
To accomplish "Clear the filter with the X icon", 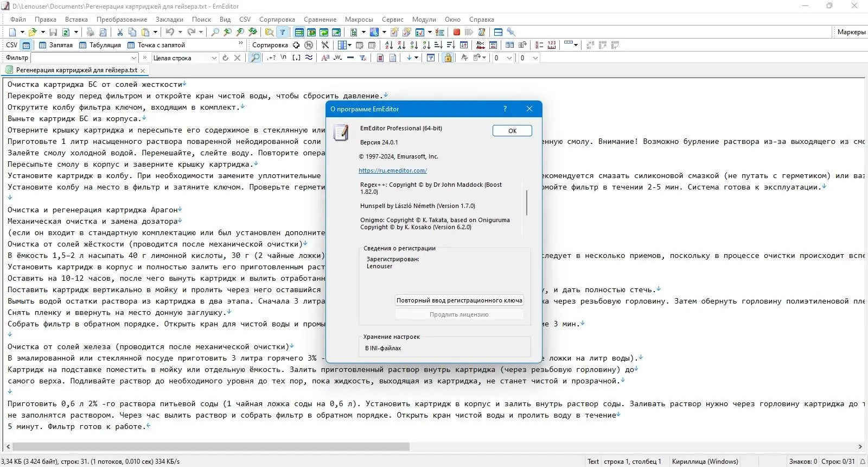I will 237,58.
